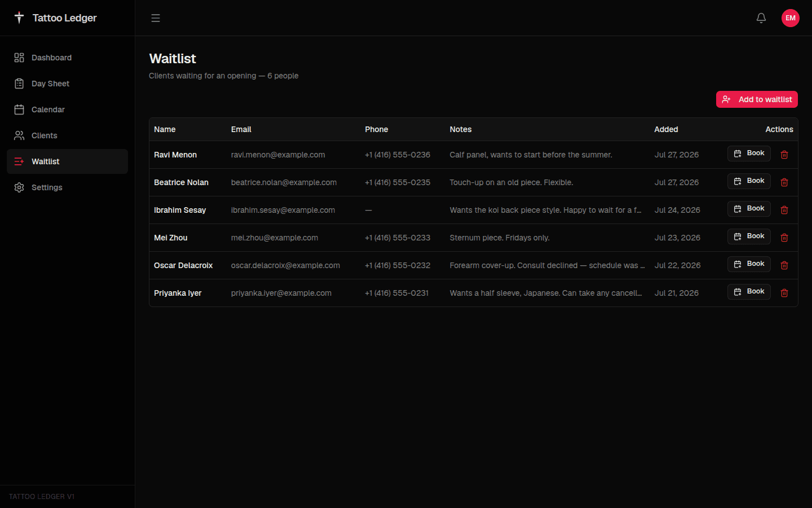The height and width of the screenshot is (508, 812).
Task: Open the Clients section
Action: (x=67, y=135)
